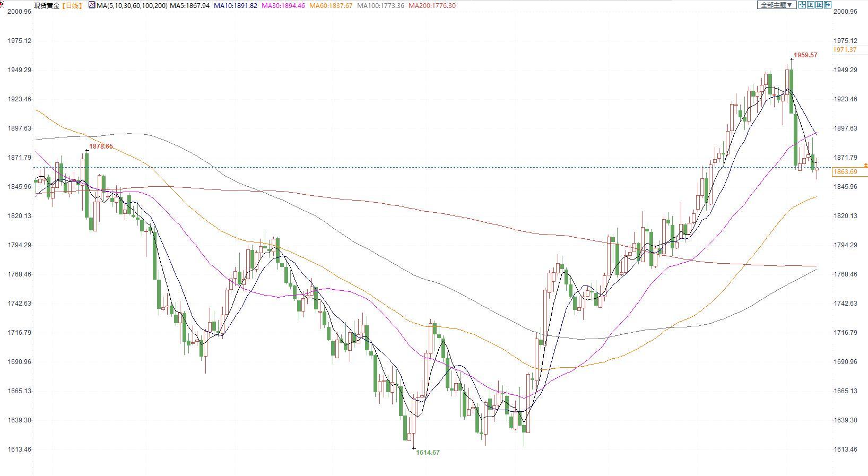Image resolution: width=868 pixels, height=476 pixels.
Task: Click the 1959.57 high price marker
Action: [805, 55]
